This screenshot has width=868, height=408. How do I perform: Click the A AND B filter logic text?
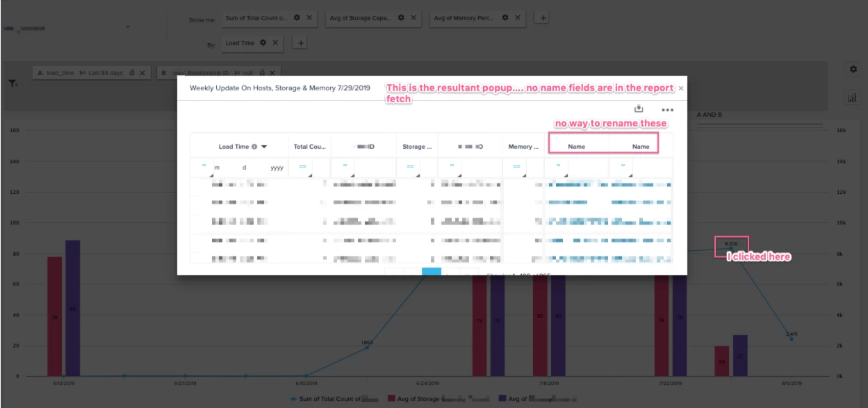[x=710, y=115]
